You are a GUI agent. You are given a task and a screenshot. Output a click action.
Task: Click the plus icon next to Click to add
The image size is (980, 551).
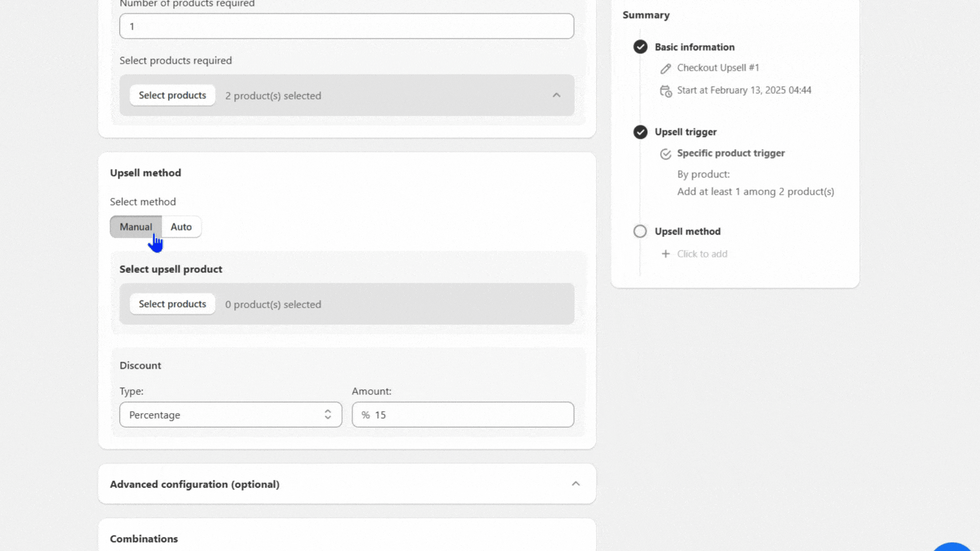(666, 254)
